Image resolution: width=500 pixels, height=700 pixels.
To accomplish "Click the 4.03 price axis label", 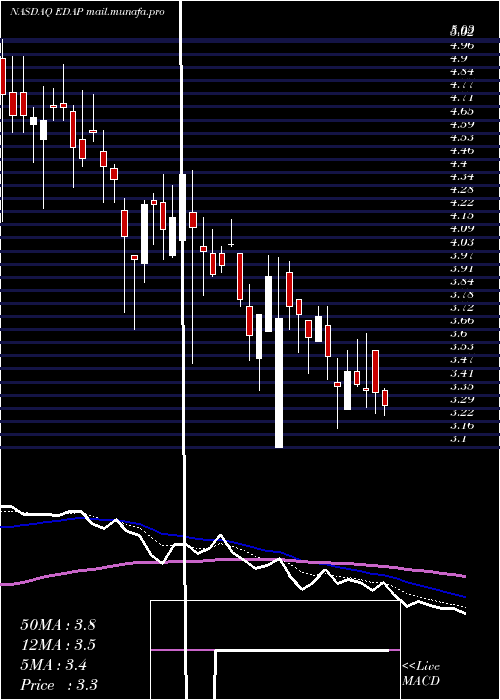I will click(x=462, y=242).
